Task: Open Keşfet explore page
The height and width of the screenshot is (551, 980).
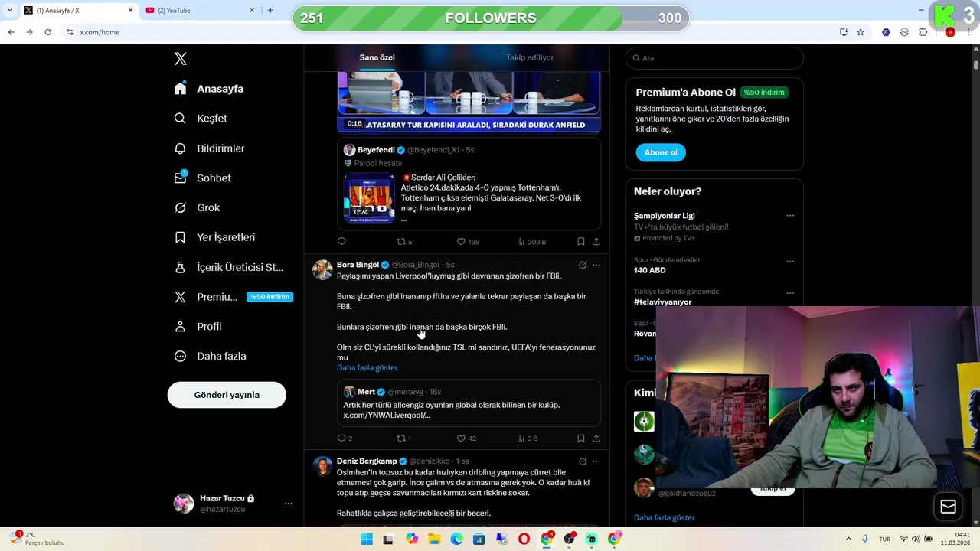Action: (201, 119)
